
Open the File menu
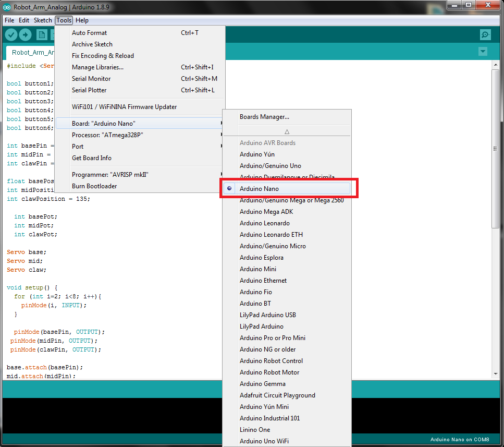pos(9,20)
